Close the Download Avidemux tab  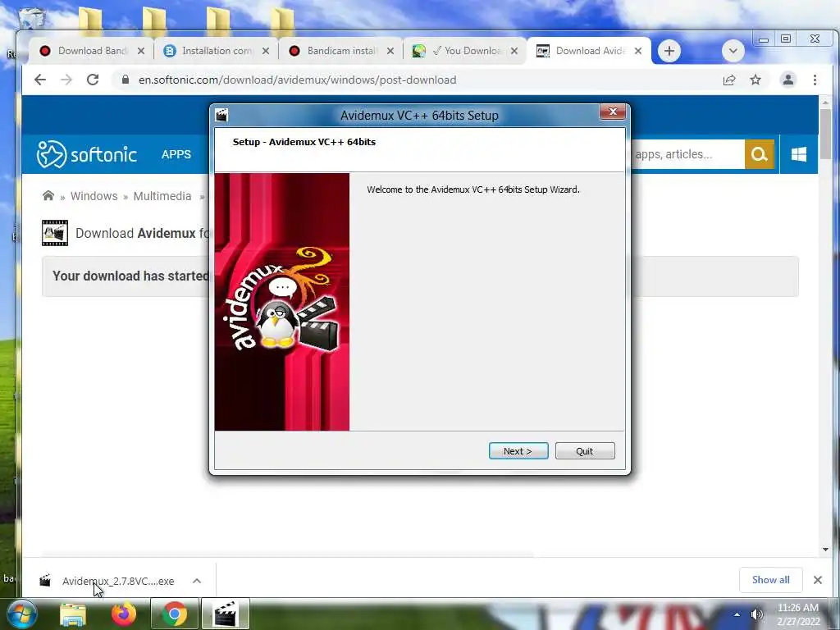click(x=638, y=51)
